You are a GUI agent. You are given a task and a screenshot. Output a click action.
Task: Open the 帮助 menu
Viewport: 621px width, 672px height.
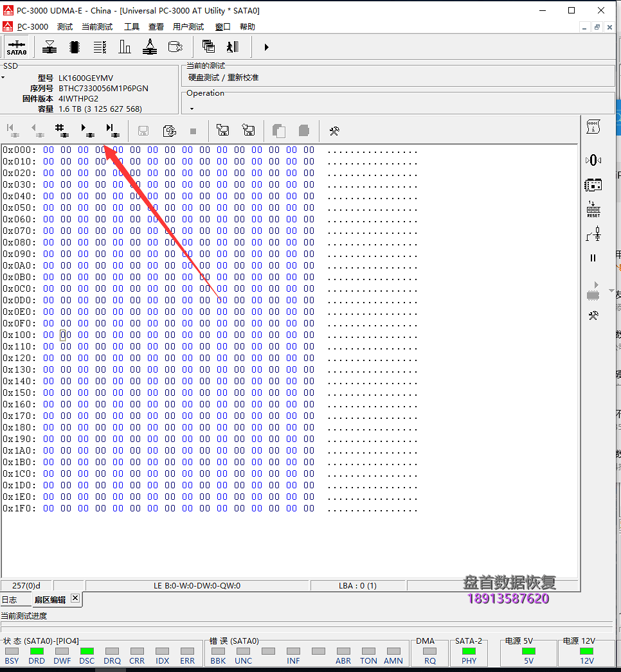point(248,26)
